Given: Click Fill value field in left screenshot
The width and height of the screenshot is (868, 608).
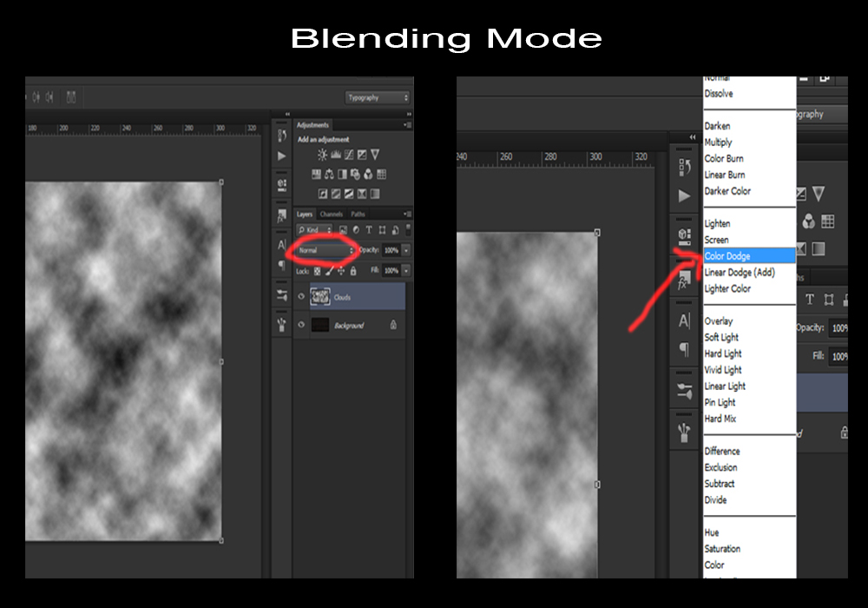Looking at the screenshot, I should pyautogui.click(x=391, y=271).
